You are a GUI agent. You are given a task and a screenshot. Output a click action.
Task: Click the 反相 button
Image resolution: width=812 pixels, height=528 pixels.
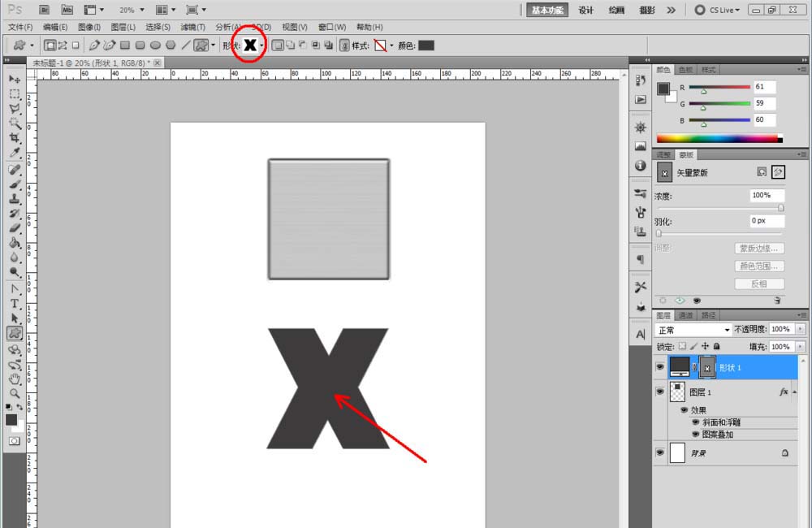(x=759, y=284)
